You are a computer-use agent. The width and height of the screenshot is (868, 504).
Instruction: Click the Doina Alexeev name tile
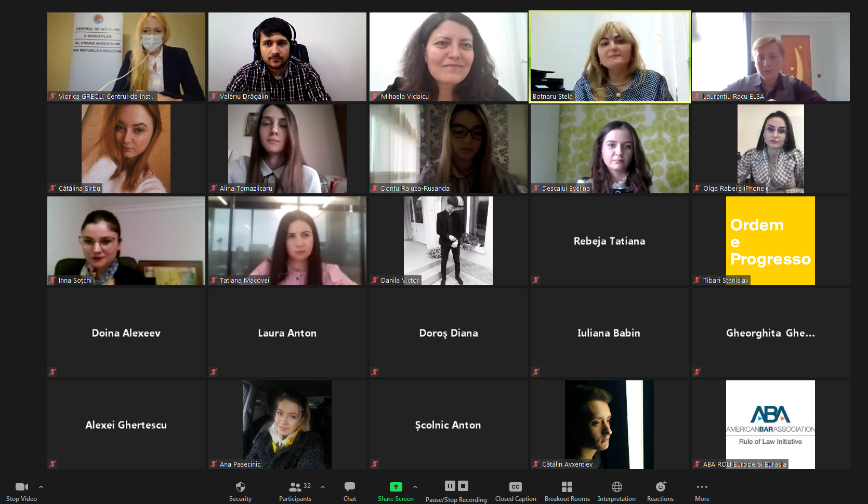[126, 333]
